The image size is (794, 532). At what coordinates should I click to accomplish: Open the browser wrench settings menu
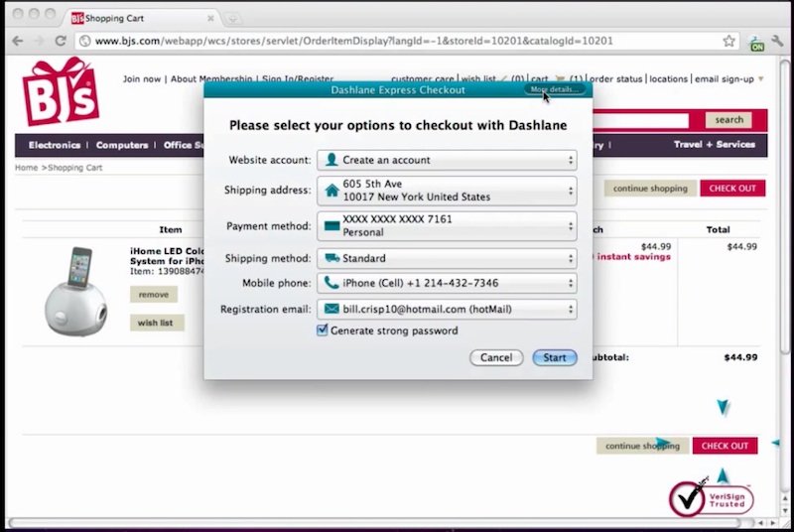tap(779, 42)
